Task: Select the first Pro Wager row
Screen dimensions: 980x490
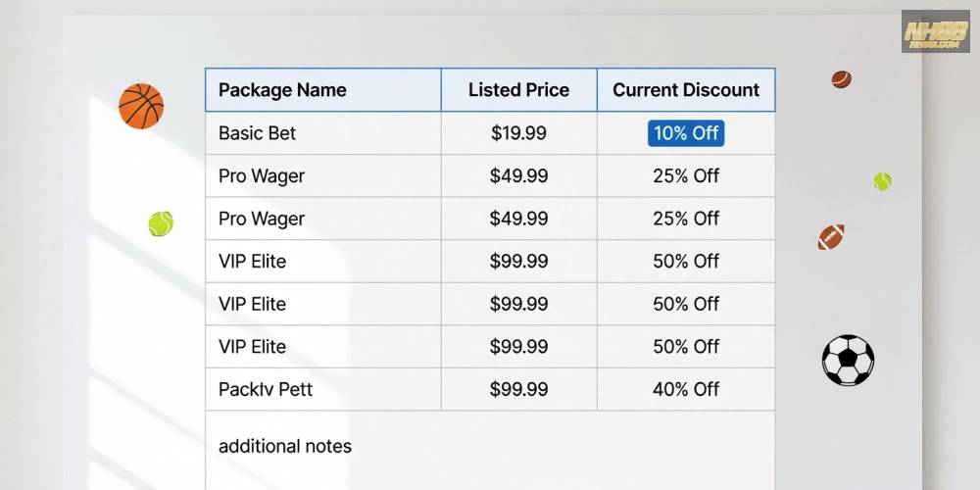Action: pyautogui.click(x=490, y=175)
